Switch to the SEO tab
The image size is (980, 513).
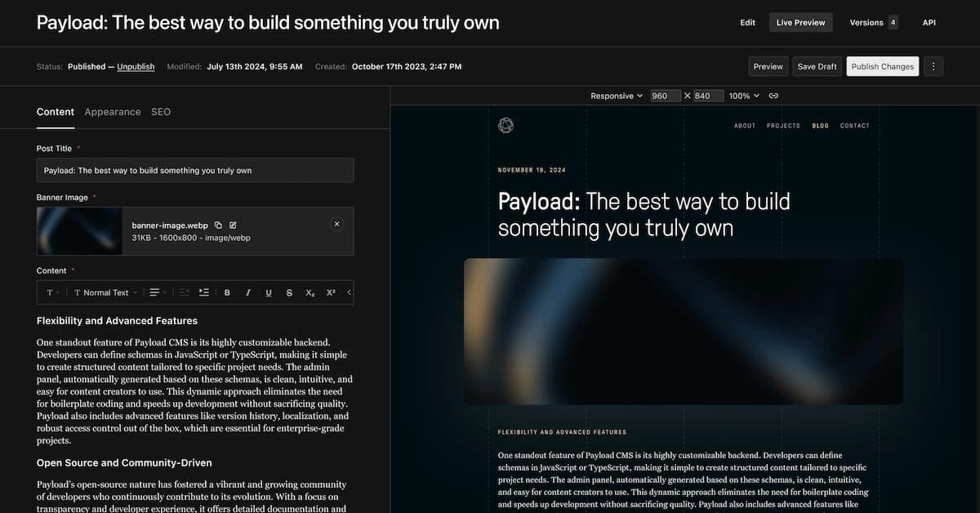(161, 112)
